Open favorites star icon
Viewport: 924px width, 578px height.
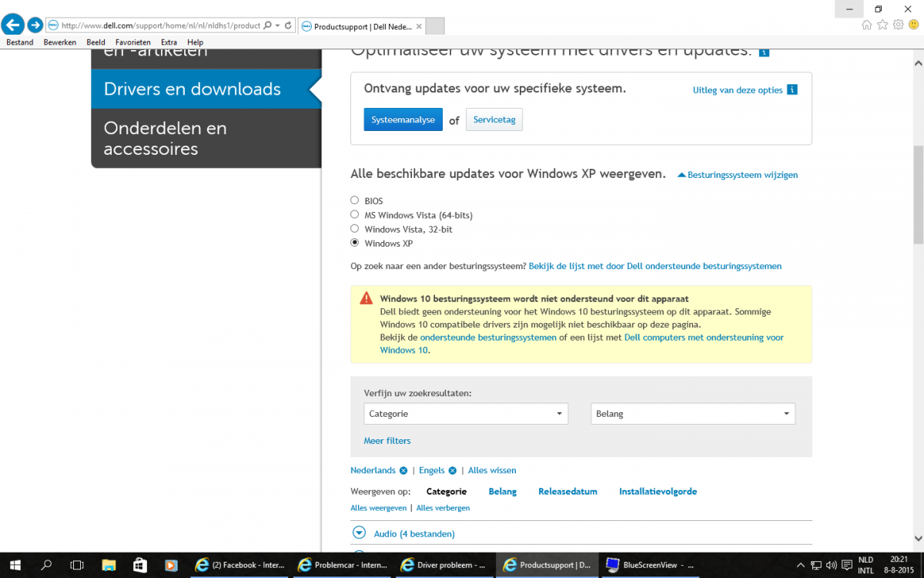click(883, 25)
